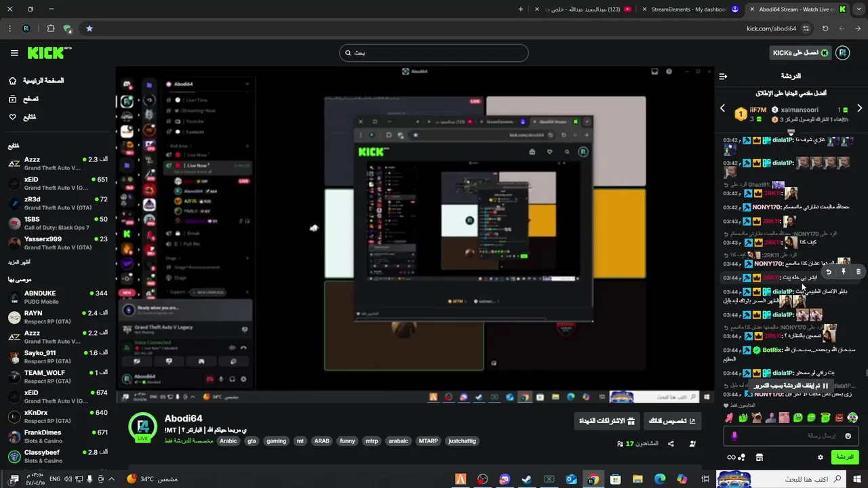Image resolution: width=868 pixels, height=488 pixels.
Task: Show previous top gifter arrow
Action: point(722,108)
